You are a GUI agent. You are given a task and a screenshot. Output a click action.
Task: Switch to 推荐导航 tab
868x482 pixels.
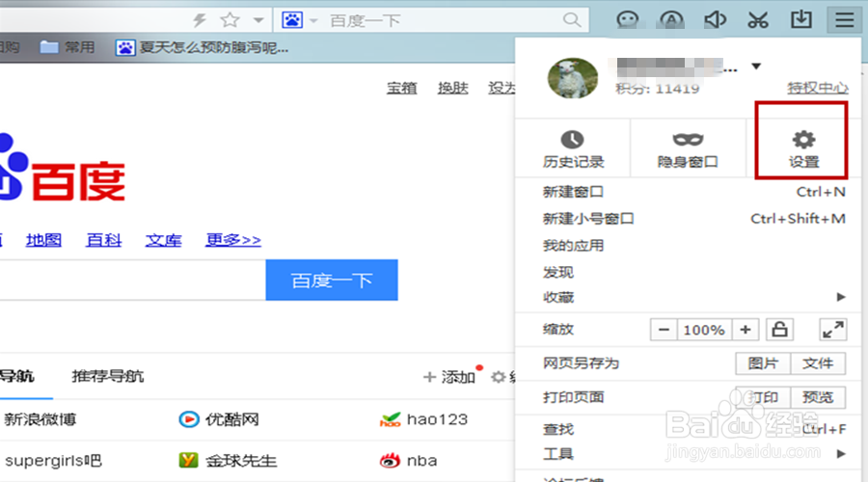click(x=108, y=376)
